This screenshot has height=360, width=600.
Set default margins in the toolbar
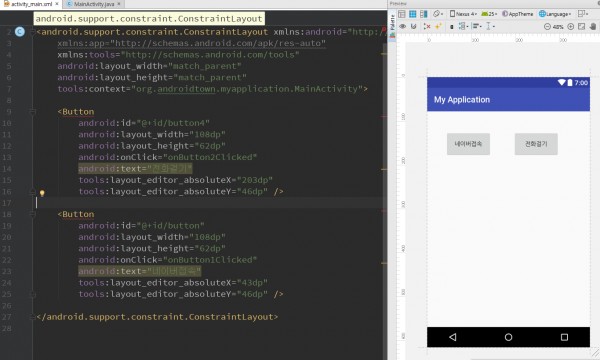(452, 27)
